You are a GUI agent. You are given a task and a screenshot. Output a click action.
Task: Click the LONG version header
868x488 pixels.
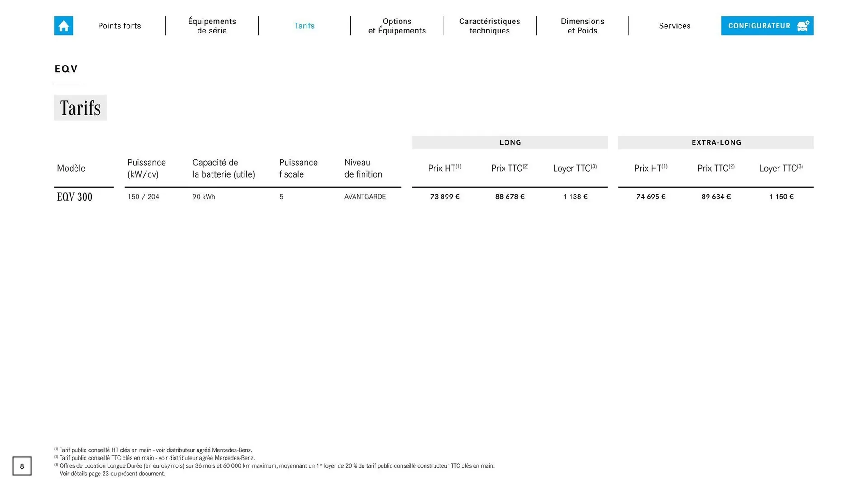point(510,142)
